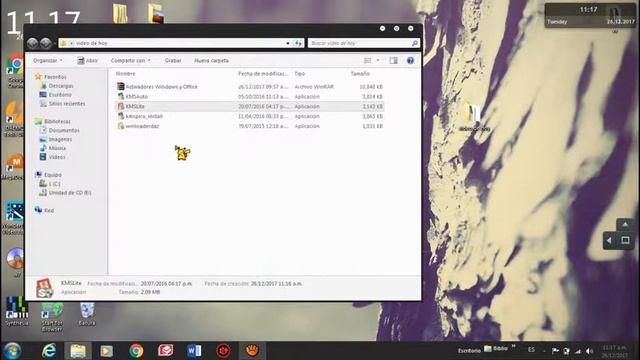Open Red in the sidebar
The image size is (640, 360).
coord(44,210)
